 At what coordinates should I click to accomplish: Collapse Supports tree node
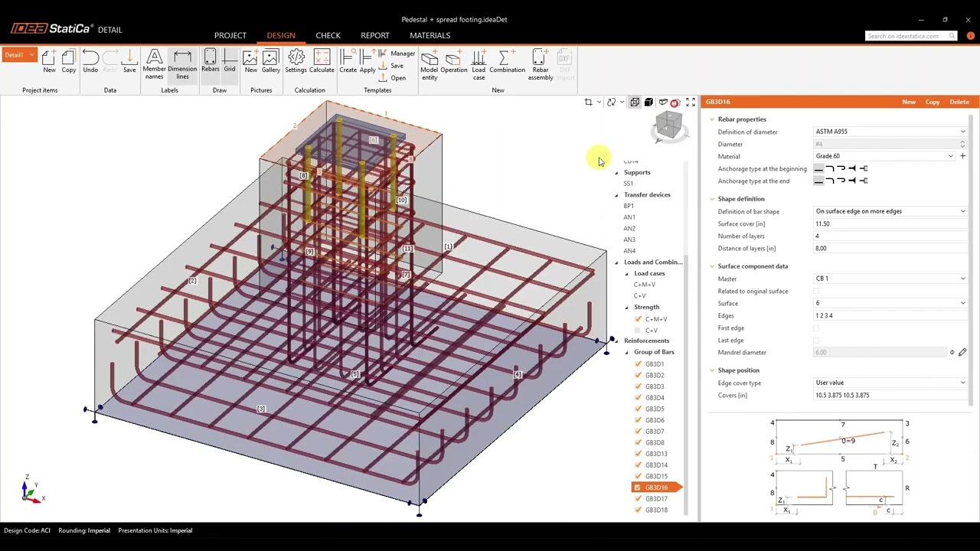616,172
